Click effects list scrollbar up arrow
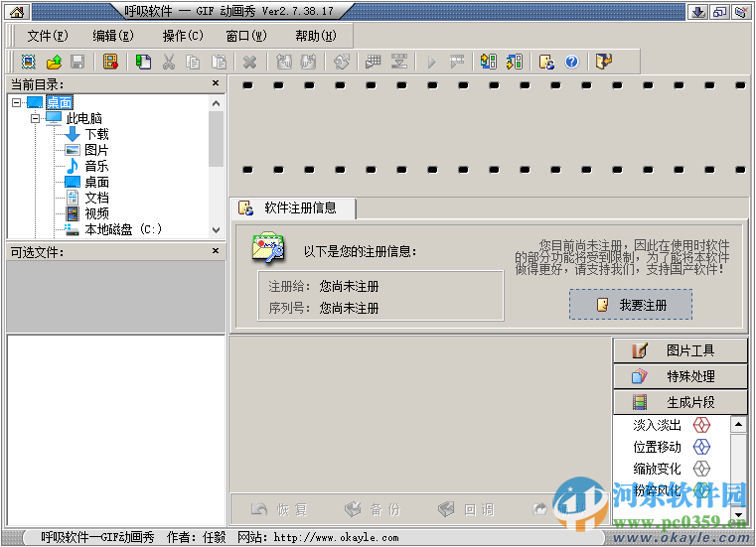 click(x=738, y=424)
